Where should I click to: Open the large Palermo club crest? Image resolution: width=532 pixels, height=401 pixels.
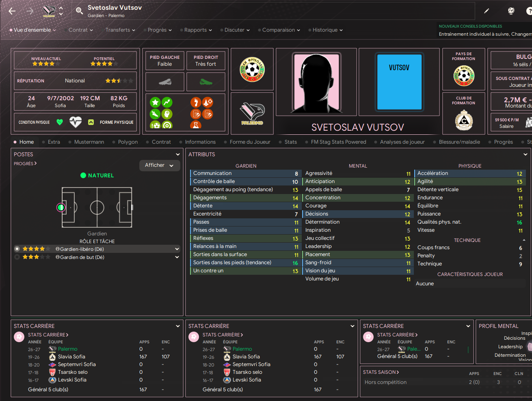click(x=252, y=114)
